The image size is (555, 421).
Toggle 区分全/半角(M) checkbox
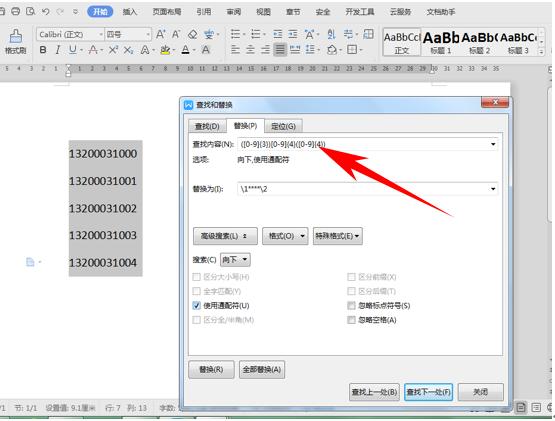(x=196, y=320)
